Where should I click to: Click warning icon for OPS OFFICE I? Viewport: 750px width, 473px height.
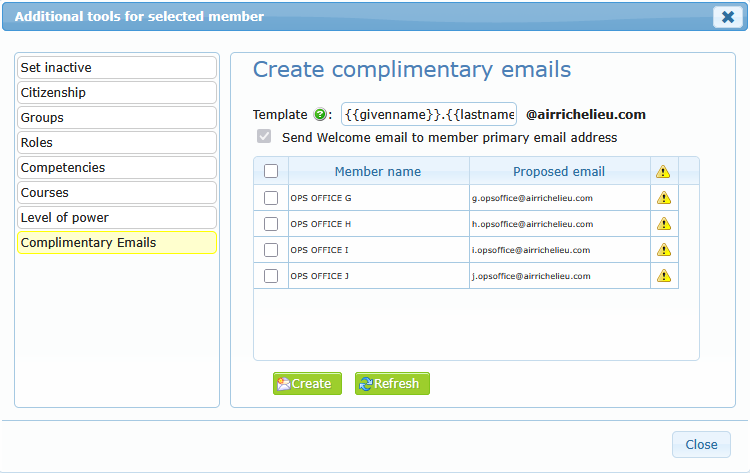[x=663, y=250]
